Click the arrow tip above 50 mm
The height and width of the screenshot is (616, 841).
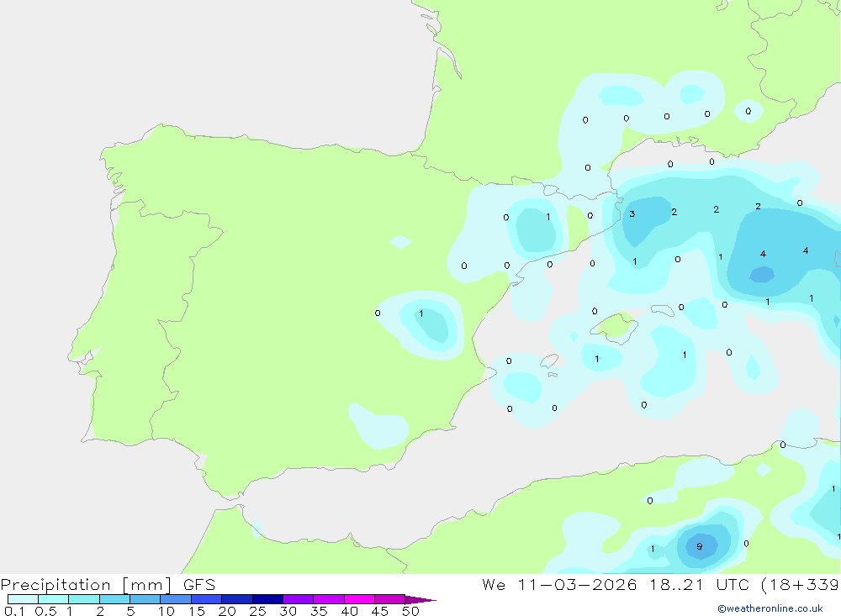(420, 600)
